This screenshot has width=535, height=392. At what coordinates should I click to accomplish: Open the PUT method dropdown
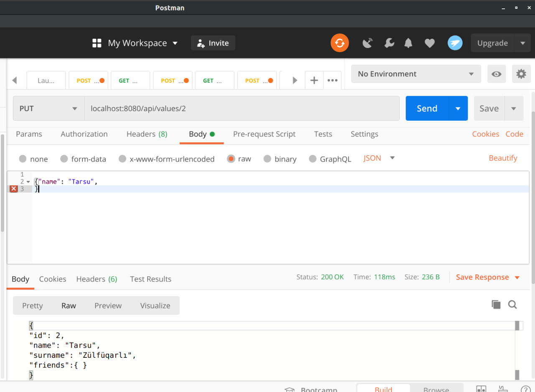[x=48, y=109]
